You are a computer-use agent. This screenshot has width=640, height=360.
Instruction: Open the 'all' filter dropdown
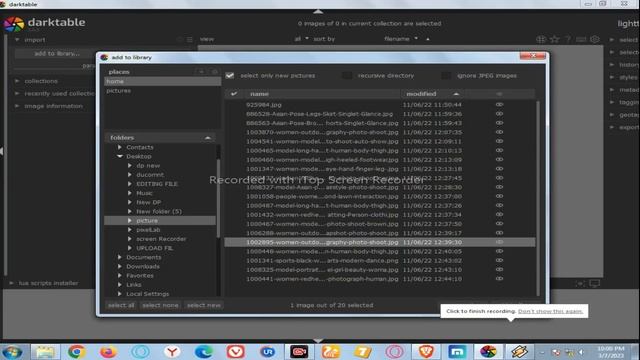pyautogui.click(x=301, y=39)
